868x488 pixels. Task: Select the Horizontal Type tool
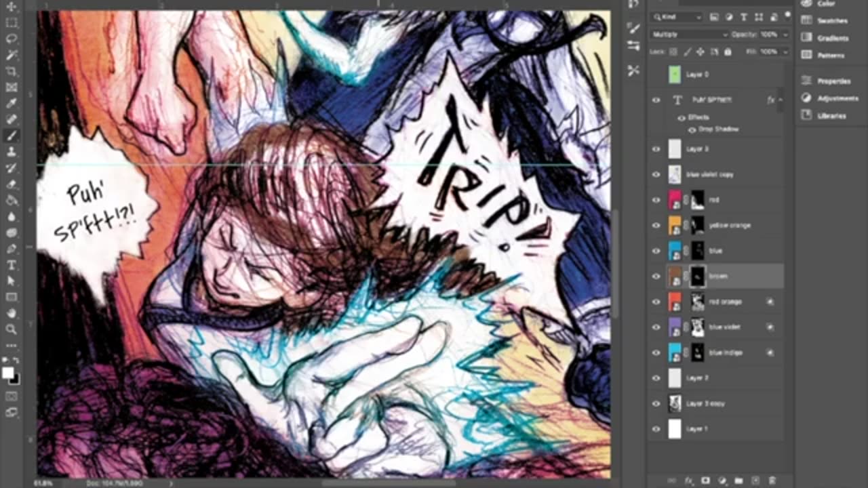point(12,265)
